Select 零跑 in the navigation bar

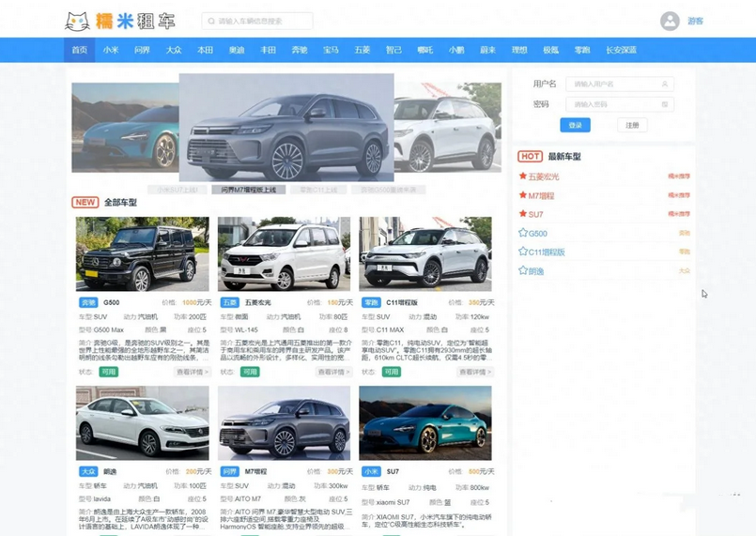[582, 50]
